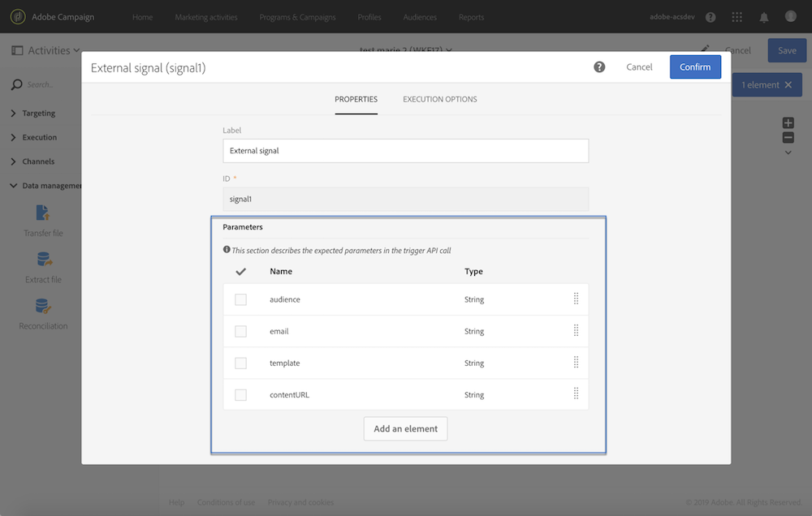
Task: Click String type of email row
Action: coord(474,331)
